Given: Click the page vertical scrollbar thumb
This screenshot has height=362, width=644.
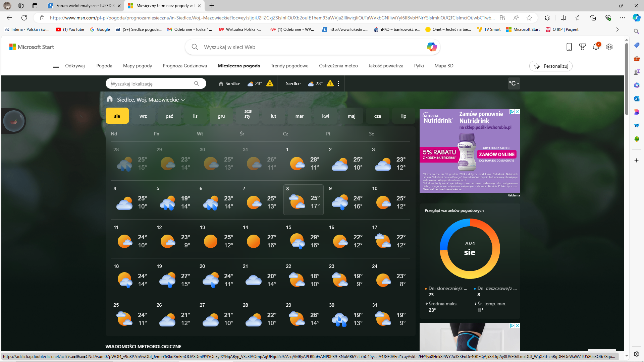Looking at the screenshot, I should pyautogui.click(x=627, y=79).
